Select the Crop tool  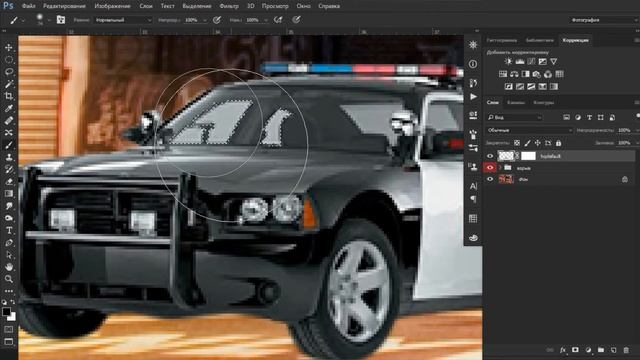click(x=9, y=96)
